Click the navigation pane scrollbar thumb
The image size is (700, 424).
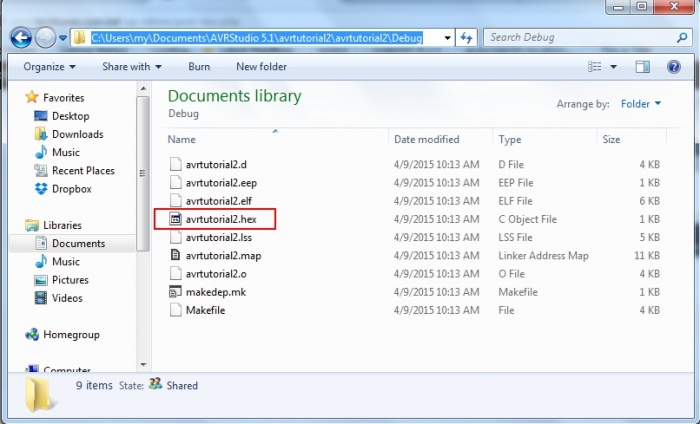coord(143,173)
